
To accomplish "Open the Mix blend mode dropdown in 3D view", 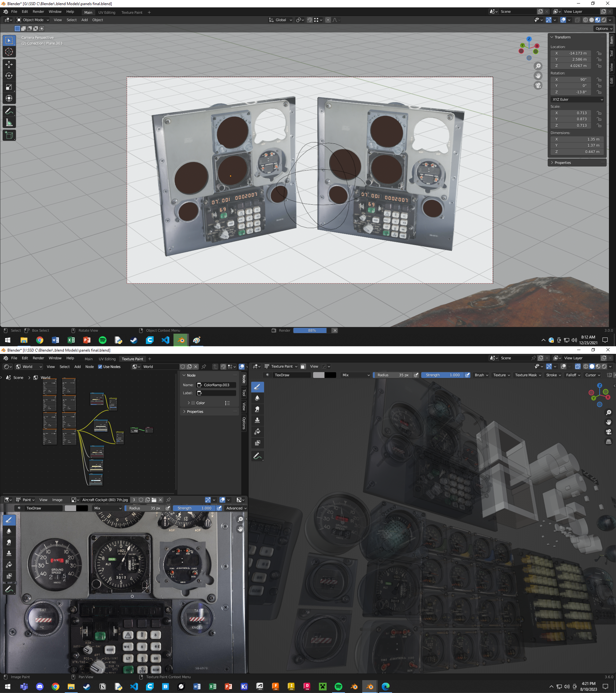I will 355,375.
